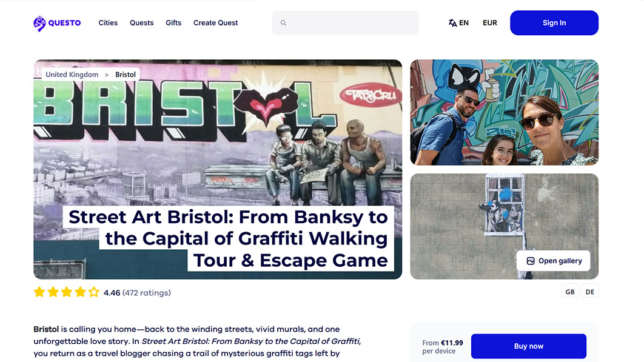
Task: Open the United Kingdom breadcrumb link
Action: (72, 75)
